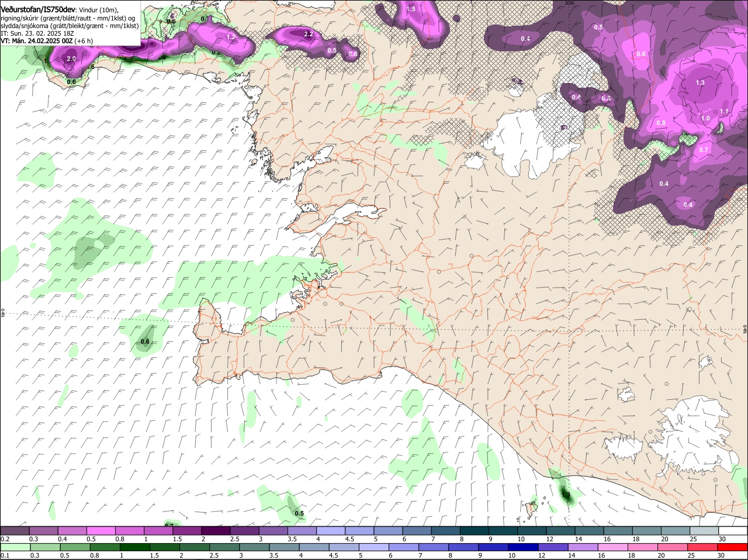Click the '0.2' label on the snow scale
Screen dimensions: 748x560
point(5,539)
